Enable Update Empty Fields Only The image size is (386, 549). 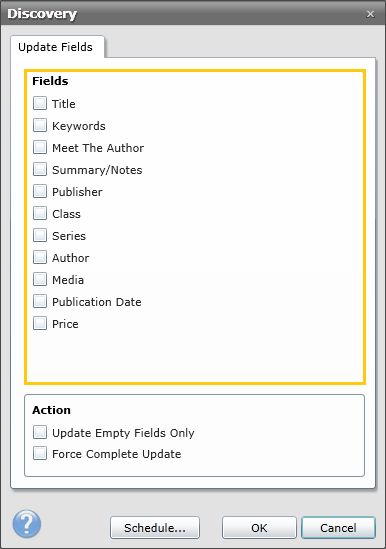point(40,432)
